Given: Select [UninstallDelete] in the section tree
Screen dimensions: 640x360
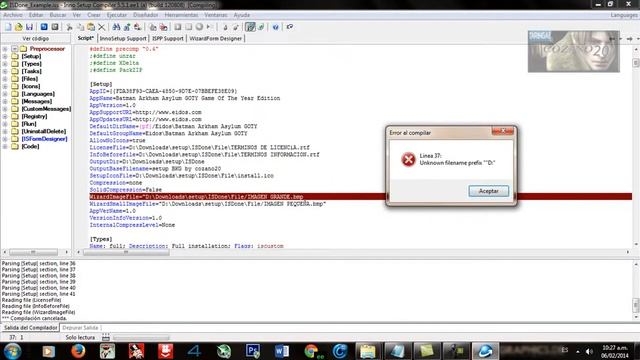Looking at the screenshot, I should click(x=44, y=131).
